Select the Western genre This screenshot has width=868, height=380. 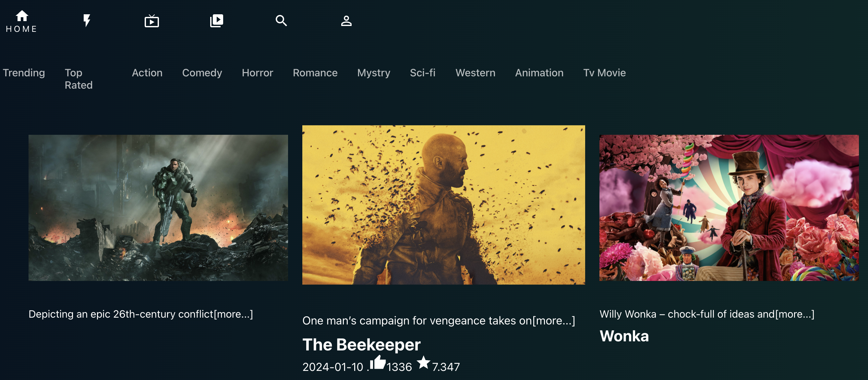(476, 73)
